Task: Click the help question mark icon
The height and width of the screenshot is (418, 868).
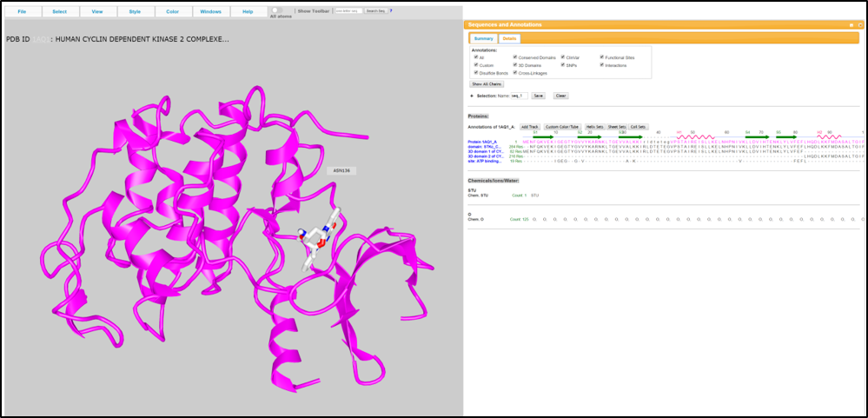Action: coord(390,11)
